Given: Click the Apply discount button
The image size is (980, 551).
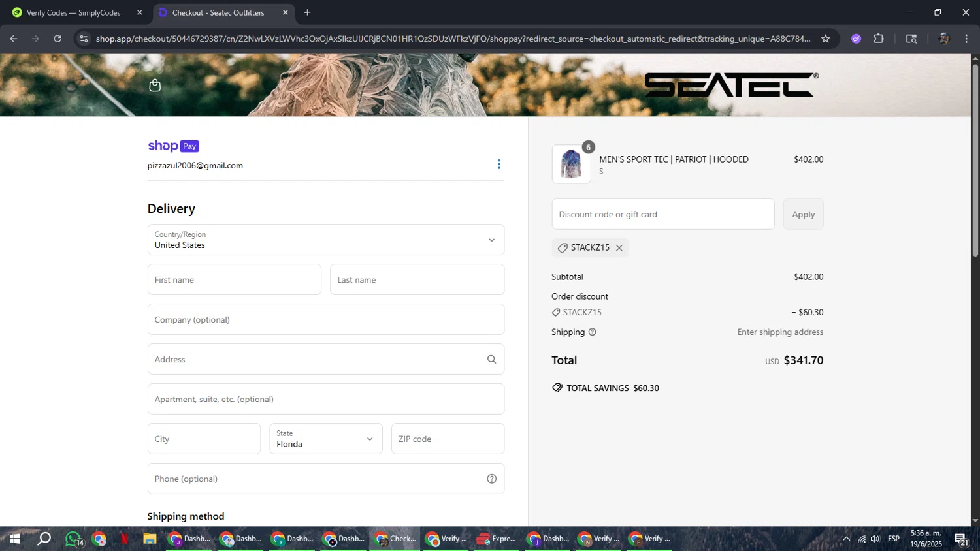Looking at the screenshot, I should tap(804, 214).
